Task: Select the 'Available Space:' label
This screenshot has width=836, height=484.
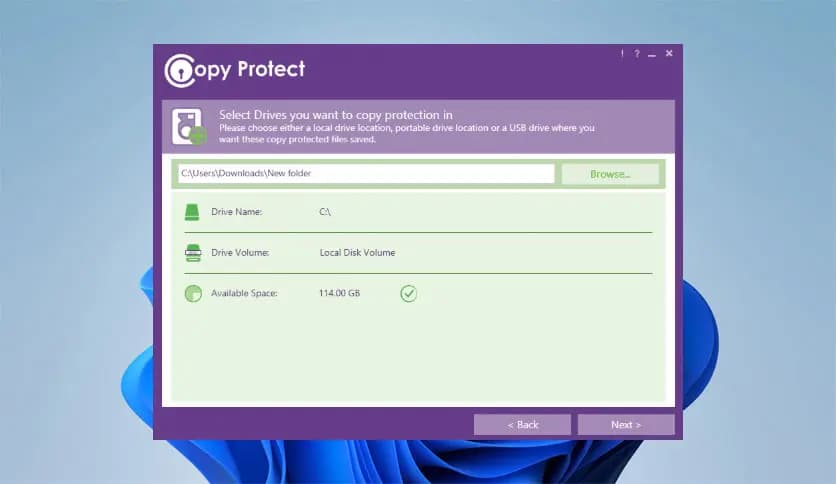Action: click(x=244, y=293)
